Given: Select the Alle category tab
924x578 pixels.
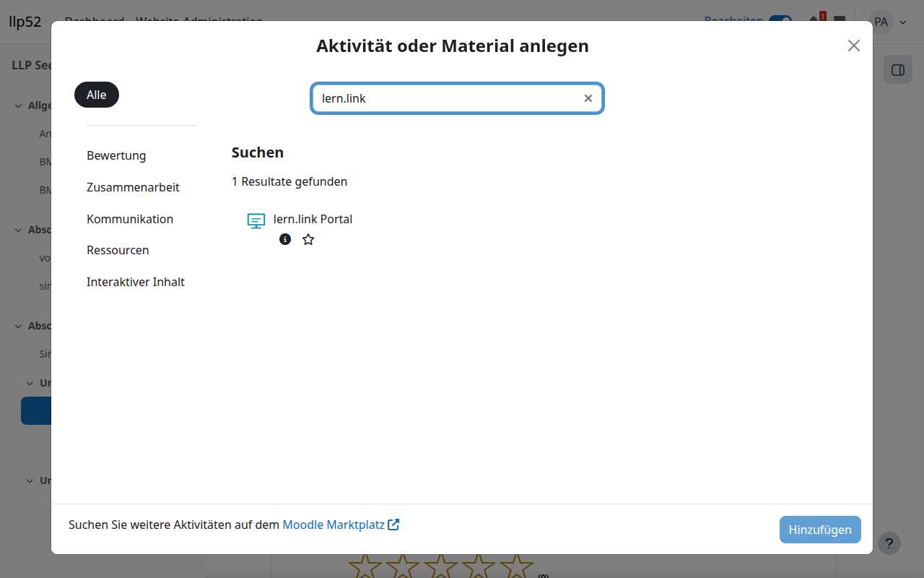Looking at the screenshot, I should (97, 95).
